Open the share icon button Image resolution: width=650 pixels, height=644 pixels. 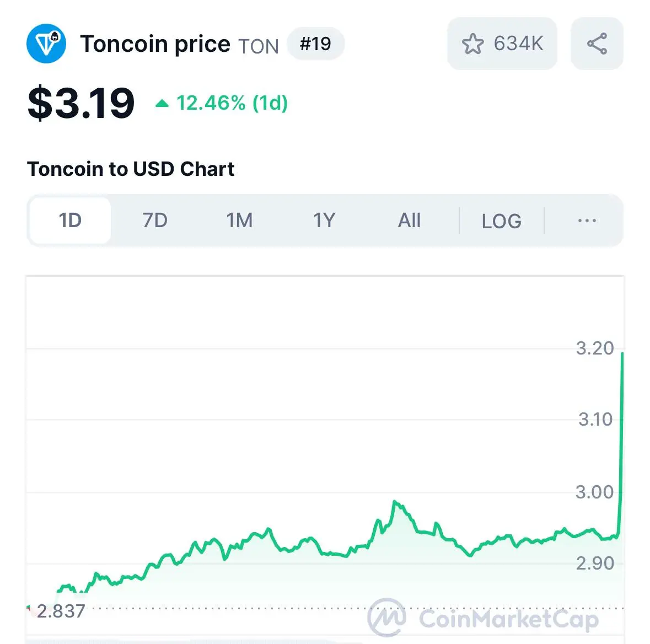click(597, 44)
